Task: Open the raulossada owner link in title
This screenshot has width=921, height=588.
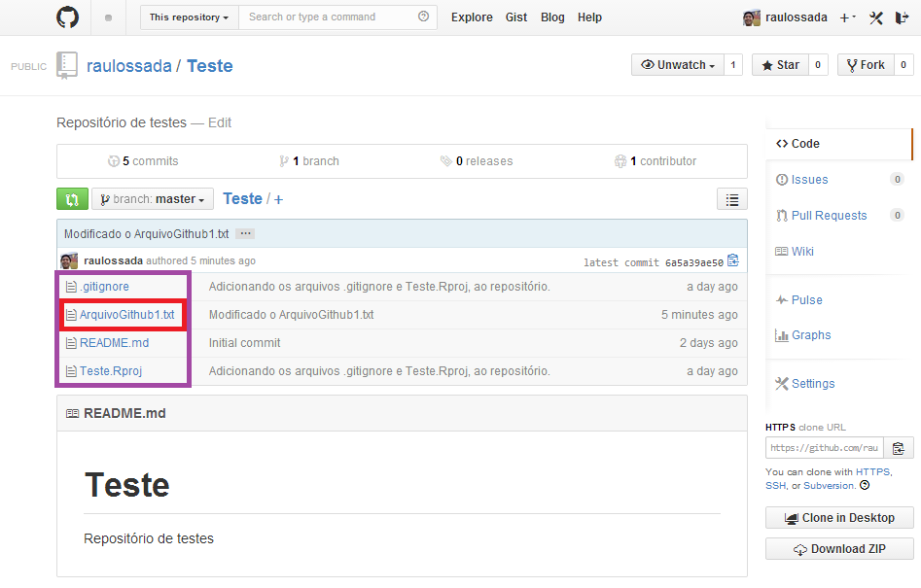Action: tap(129, 66)
